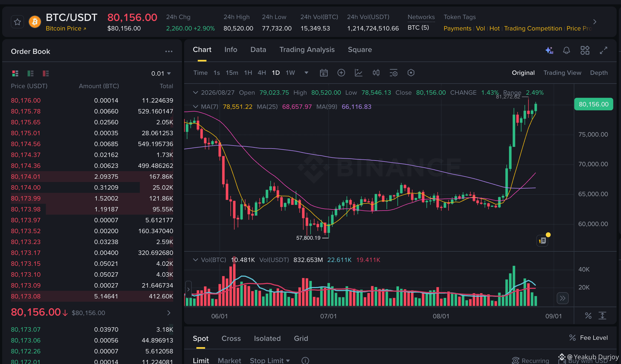621x364 pixels.
Task: Change candlestick chart style icon
Action: click(376, 73)
